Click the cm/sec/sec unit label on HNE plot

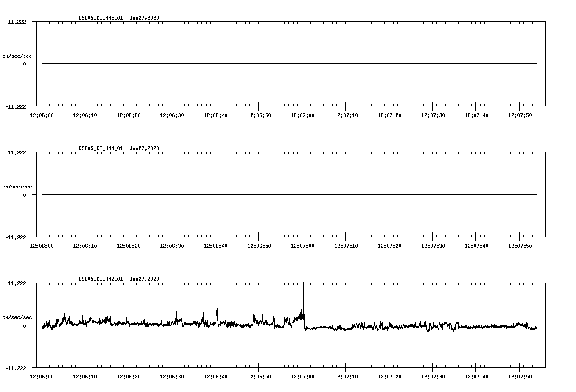tap(17, 56)
